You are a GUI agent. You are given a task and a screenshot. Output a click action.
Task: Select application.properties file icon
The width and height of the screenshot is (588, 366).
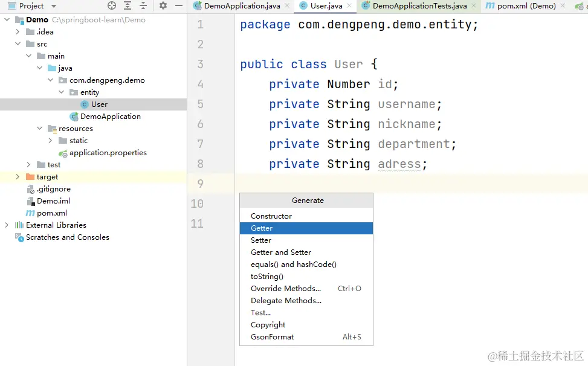click(63, 153)
